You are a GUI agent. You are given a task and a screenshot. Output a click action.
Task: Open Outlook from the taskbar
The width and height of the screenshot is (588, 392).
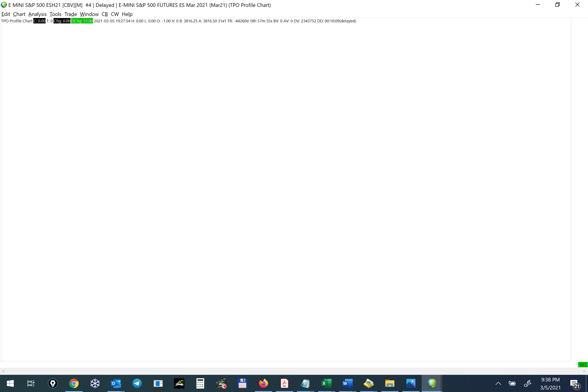click(116, 383)
